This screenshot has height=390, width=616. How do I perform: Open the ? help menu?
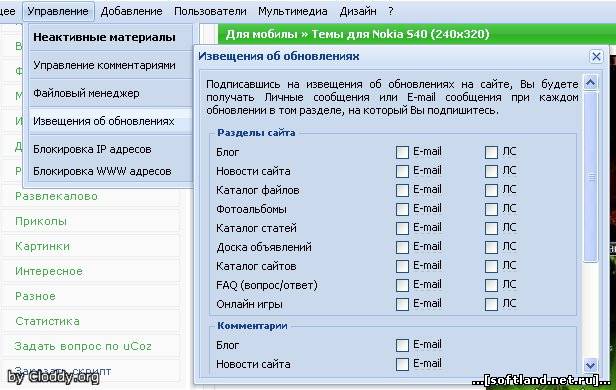(x=390, y=11)
